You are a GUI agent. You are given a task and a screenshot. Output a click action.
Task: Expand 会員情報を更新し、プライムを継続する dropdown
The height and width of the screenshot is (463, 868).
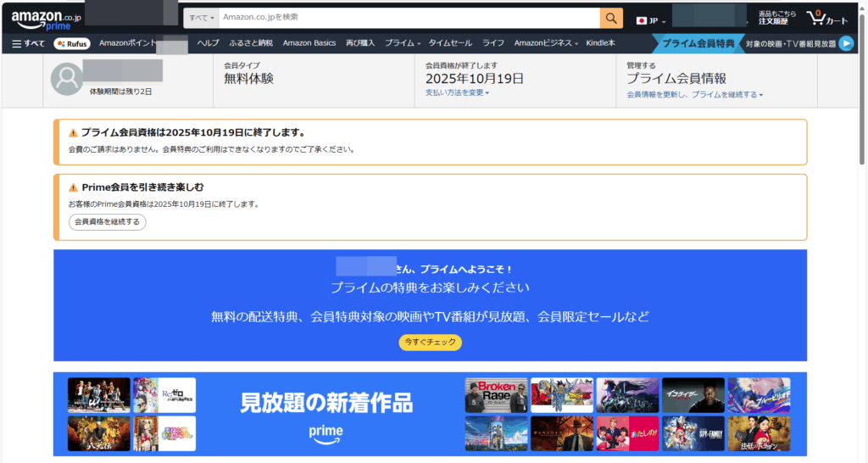pyautogui.click(x=694, y=95)
